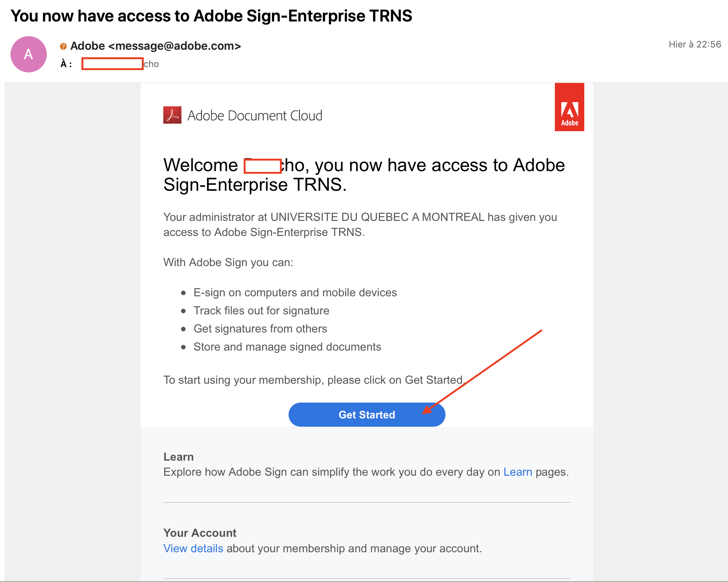Click the 'E-sign on computers' bullet item
728x582 pixels.
coord(295,293)
